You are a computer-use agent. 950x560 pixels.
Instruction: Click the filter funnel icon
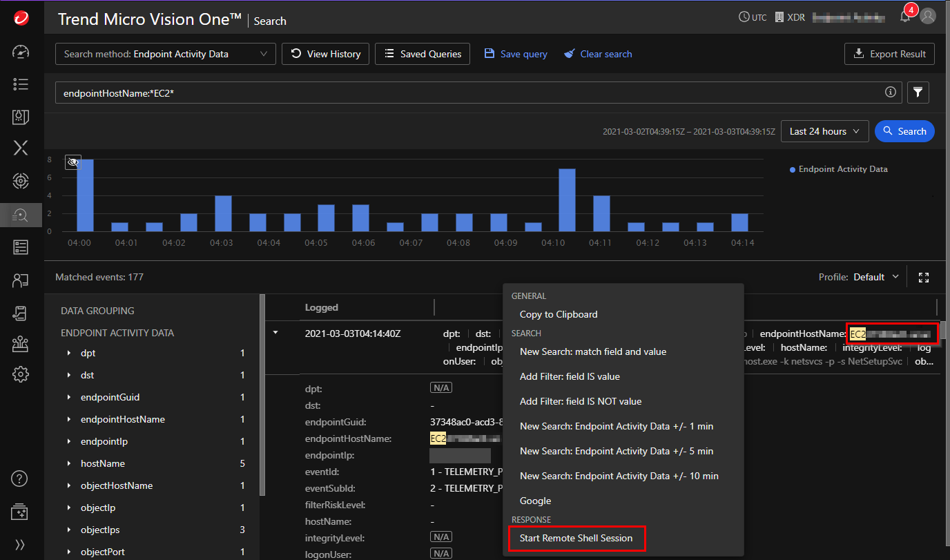point(918,92)
